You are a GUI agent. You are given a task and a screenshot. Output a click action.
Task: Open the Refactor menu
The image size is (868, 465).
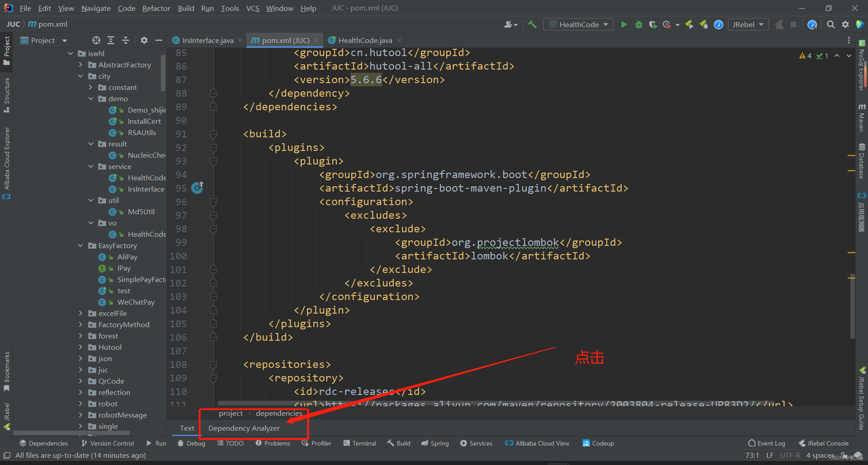(x=156, y=8)
